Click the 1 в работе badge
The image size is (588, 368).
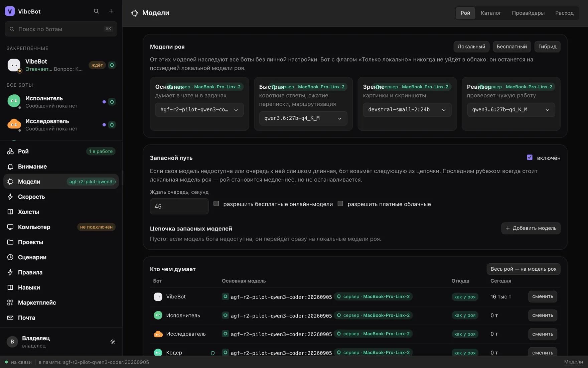pos(101,151)
